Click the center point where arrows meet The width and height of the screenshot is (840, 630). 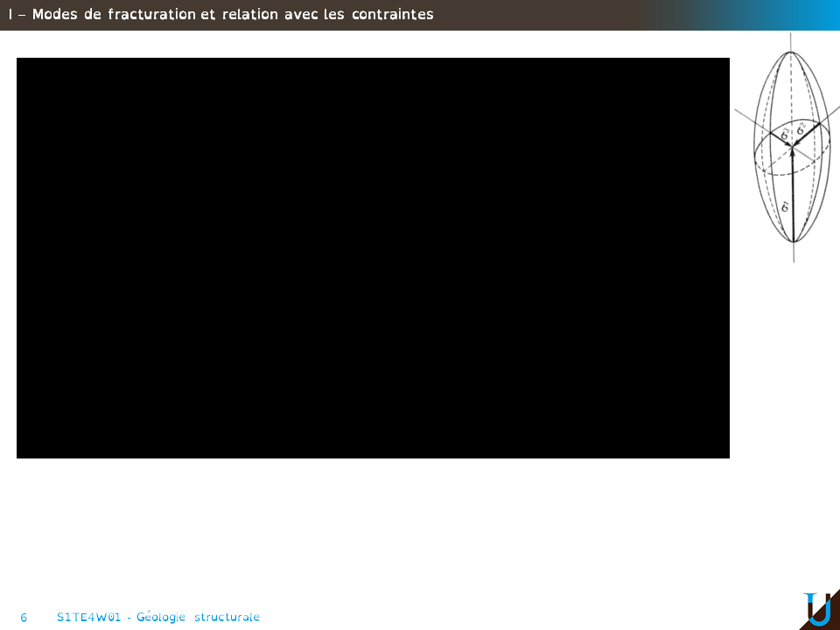tap(793, 145)
